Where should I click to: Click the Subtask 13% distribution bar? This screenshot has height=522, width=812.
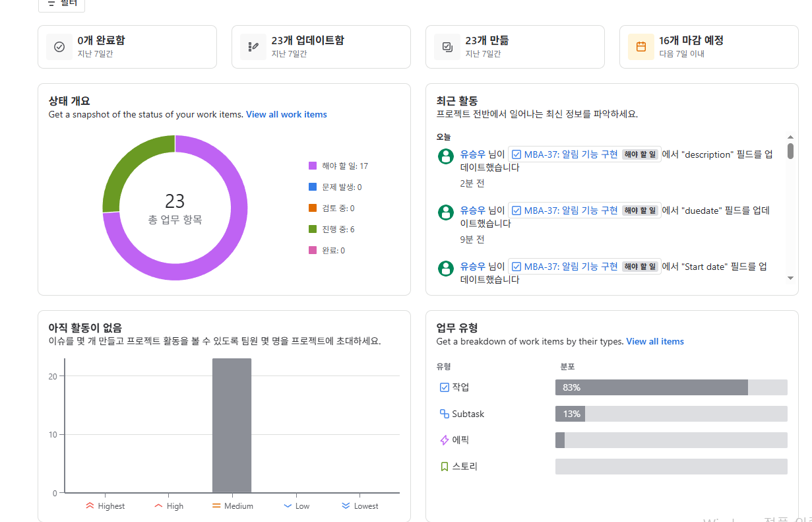click(x=671, y=414)
